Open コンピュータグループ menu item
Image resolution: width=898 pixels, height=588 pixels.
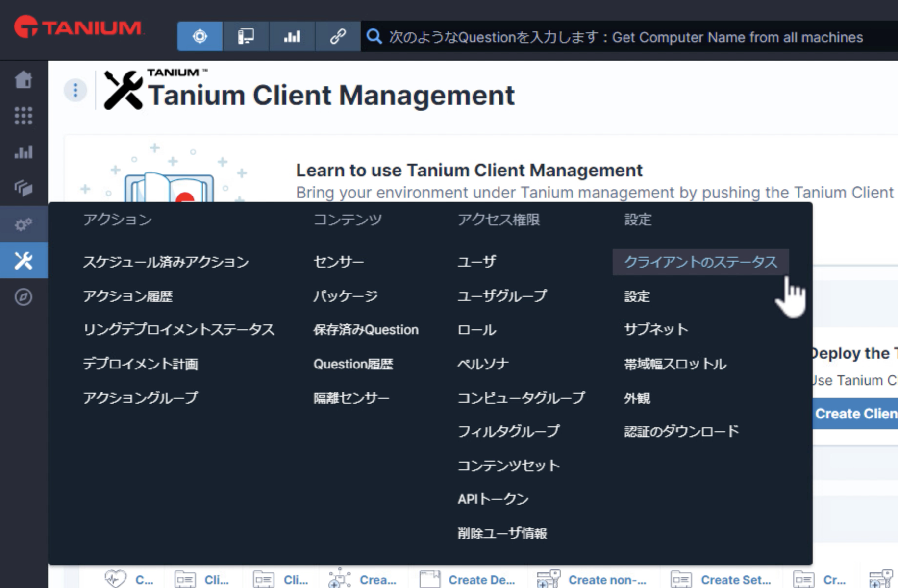click(521, 398)
